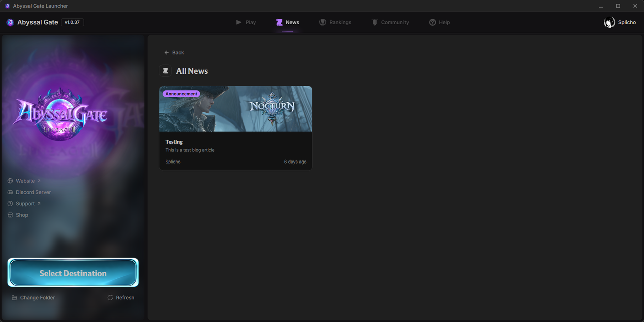Open the Support link

point(24,204)
